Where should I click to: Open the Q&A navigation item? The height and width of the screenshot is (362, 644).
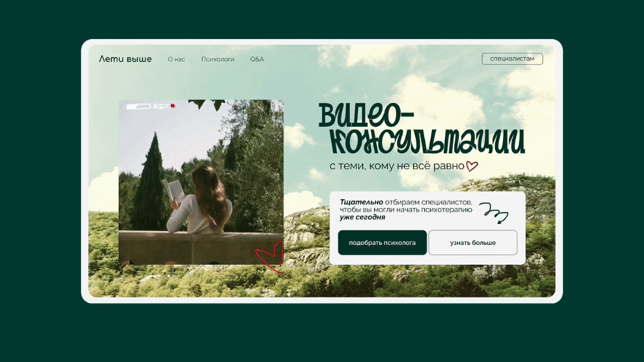pyautogui.click(x=257, y=59)
